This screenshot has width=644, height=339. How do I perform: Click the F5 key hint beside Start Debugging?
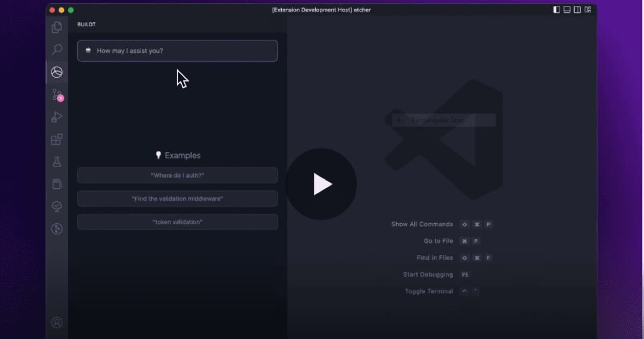pyautogui.click(x=465, y=275)
